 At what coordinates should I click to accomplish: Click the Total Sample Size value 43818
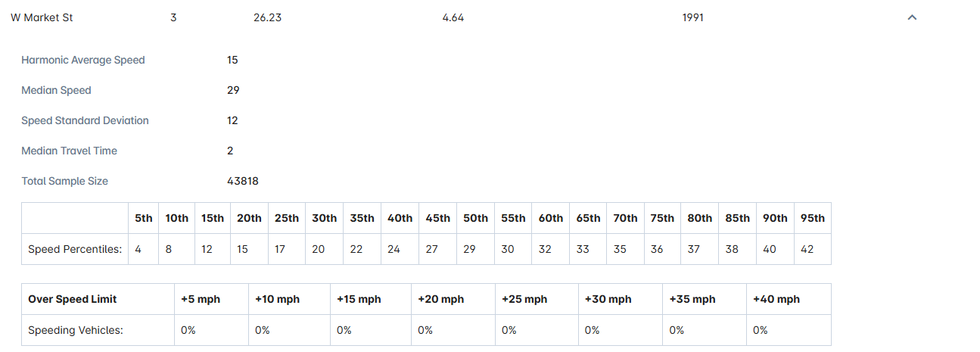(243, 181)
